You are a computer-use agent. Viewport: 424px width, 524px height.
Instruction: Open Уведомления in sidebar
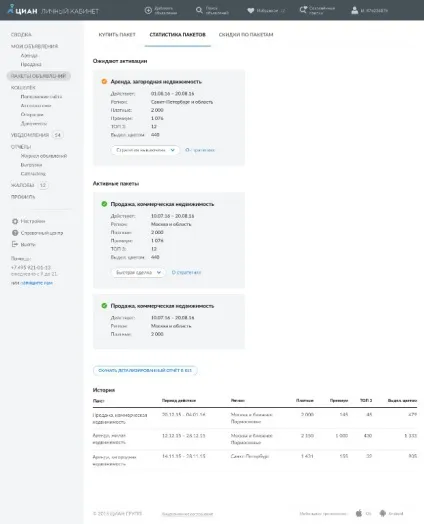[30, 135]
